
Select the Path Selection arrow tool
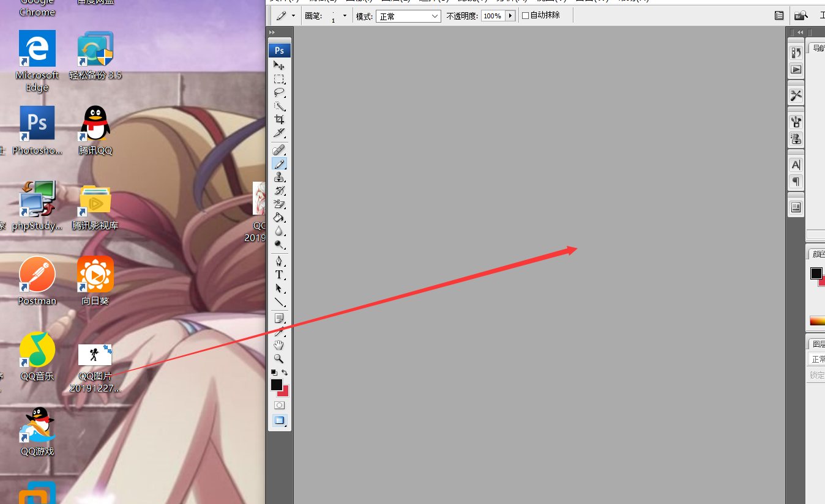[279, 288]
